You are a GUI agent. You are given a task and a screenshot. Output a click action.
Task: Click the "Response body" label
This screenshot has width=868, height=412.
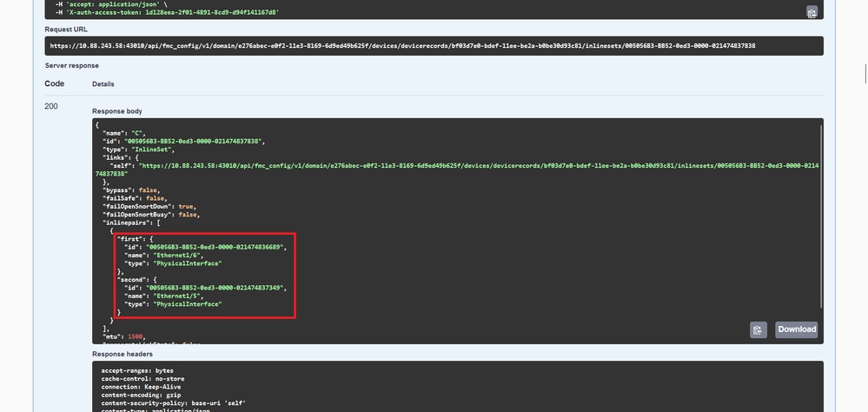[x=116, y=111]
